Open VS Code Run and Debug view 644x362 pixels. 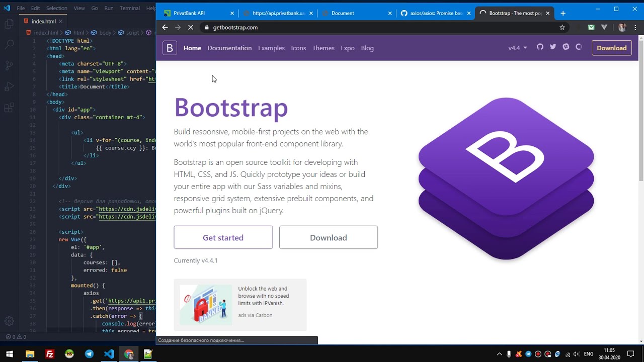pyautogui.click(x=9, y=86)
